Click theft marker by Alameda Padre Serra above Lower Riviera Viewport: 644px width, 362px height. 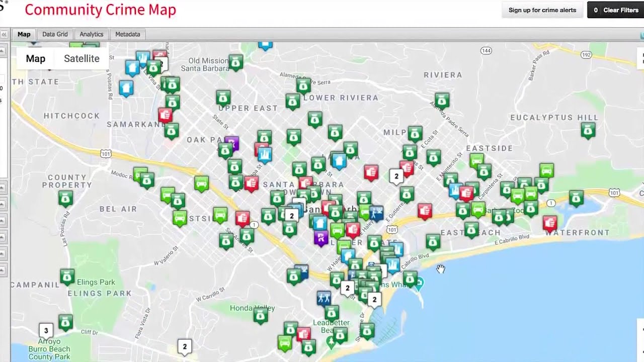point(303,86)
